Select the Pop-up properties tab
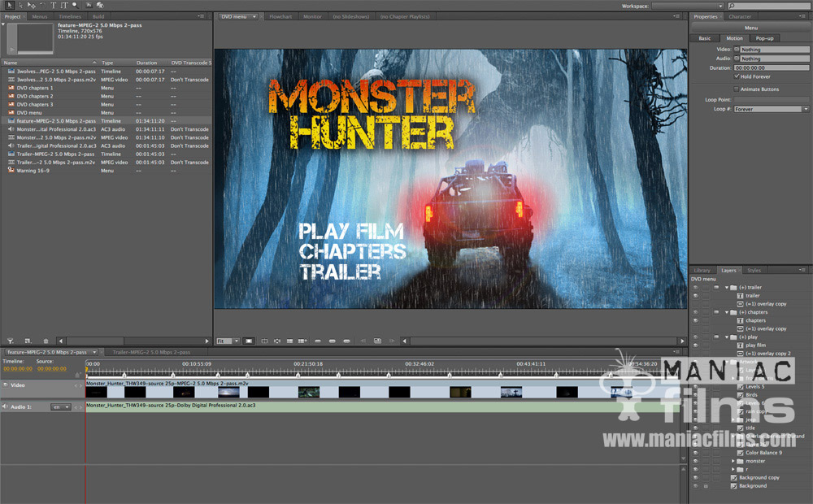 (x=764, y=38)
